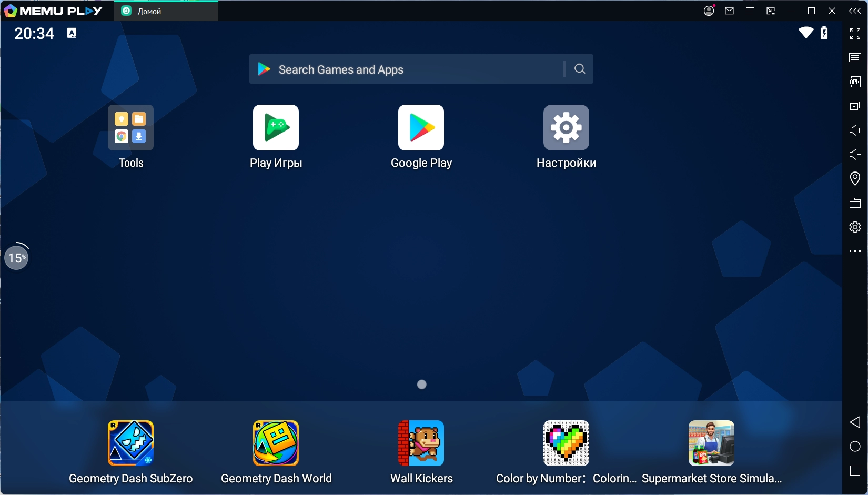The width and height of the screenshot is (868, 495).
Task: Increase emulator volume
Action: (x=855, y=130)
